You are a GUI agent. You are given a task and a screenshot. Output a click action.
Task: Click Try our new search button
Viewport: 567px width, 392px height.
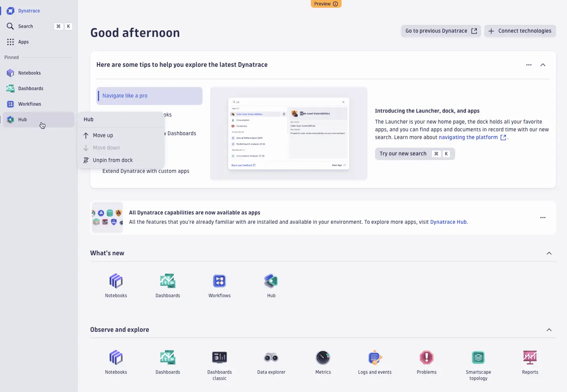tap(415, 154)
